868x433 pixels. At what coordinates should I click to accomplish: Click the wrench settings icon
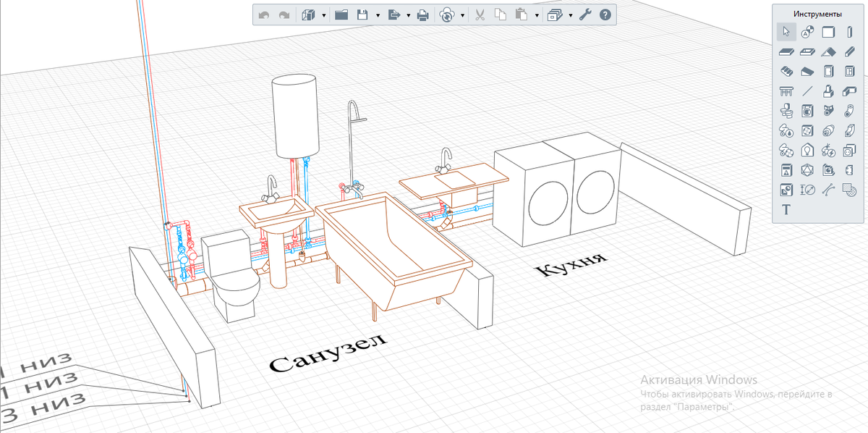pos(585,14)
